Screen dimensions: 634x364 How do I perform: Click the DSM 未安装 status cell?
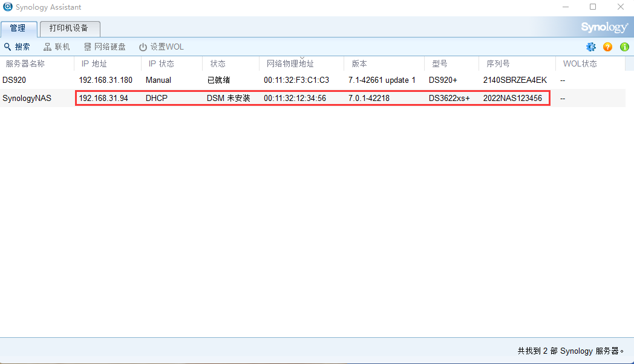pos(228,98)
